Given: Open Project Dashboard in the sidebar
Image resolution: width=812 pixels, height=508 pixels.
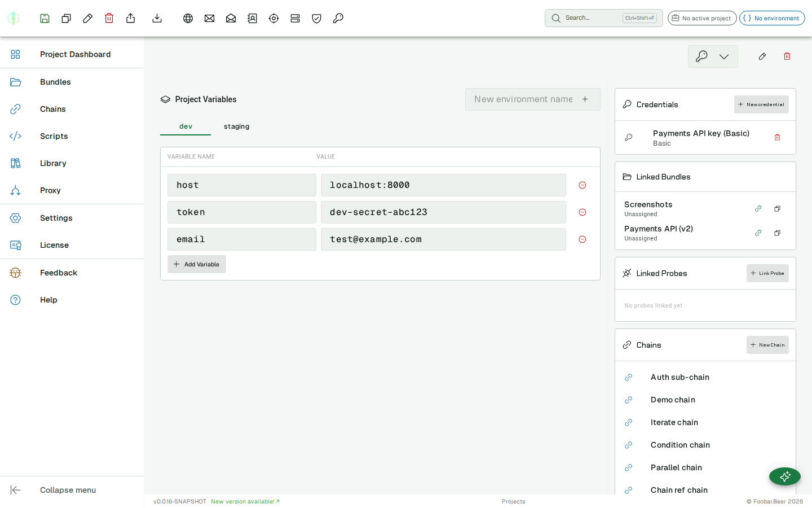Looking at the screenshot, I should coord(72,54).
